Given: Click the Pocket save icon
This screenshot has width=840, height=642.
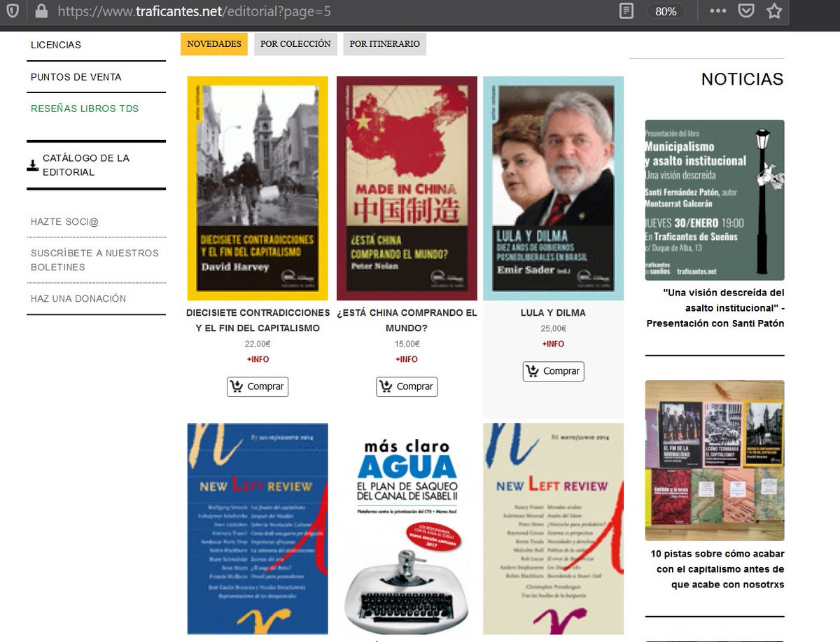Looking at the screenshot, I should [747, 11].
